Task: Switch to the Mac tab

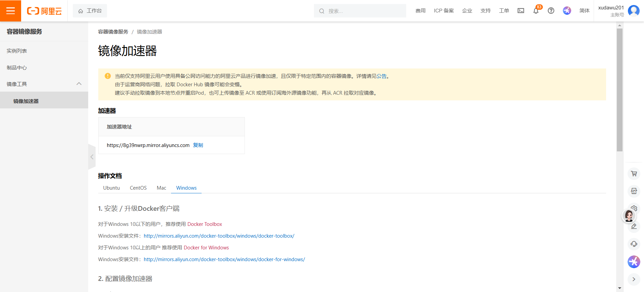Action: 161,188
